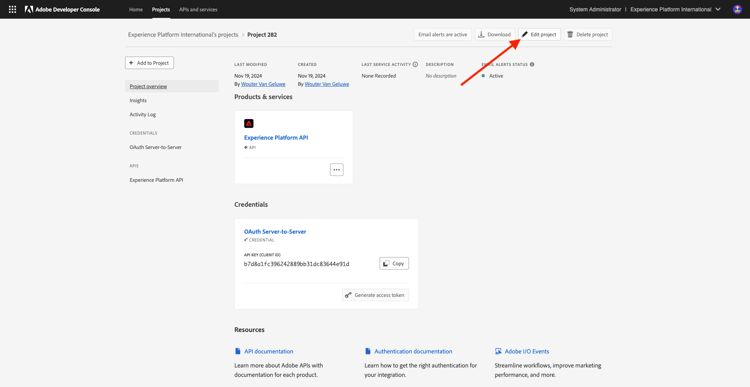Image resolution: width=750 pixels, height=387 pixels.
Task: Click the Experience Platform API card logo
Action: [249, 123]
